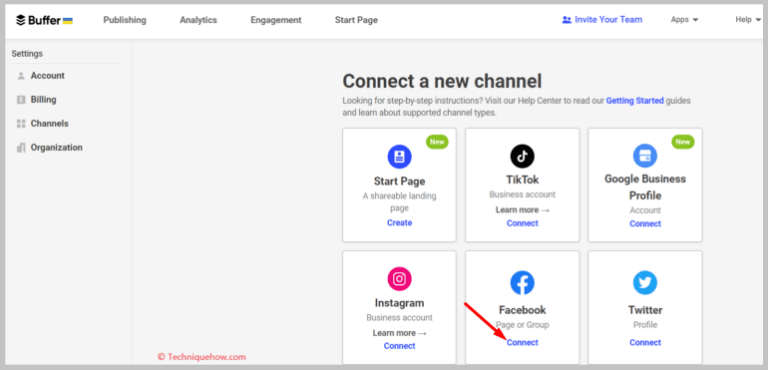
Task: Click the TikTok card title
Action: tap(523, 179)
